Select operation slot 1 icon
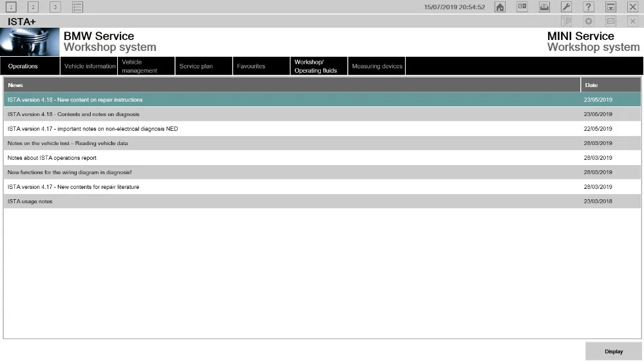 coord(11,7)
